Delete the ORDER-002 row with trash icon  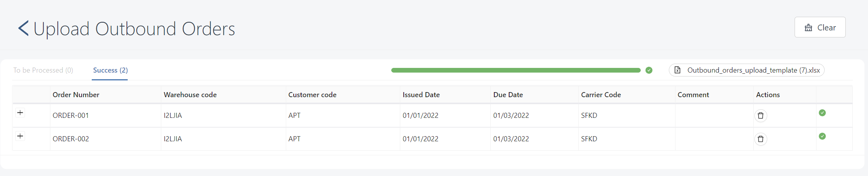coord(760,139)
